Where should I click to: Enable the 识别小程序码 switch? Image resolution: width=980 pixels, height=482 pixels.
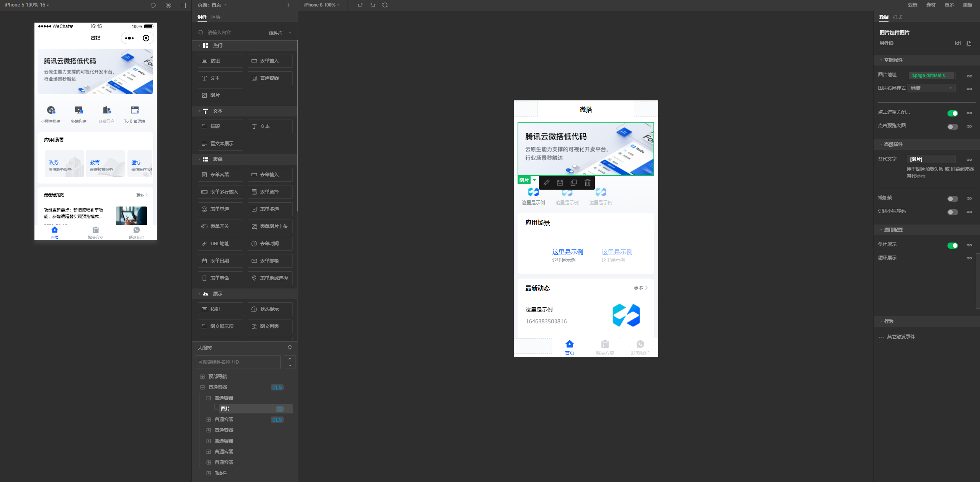(952, 212)
